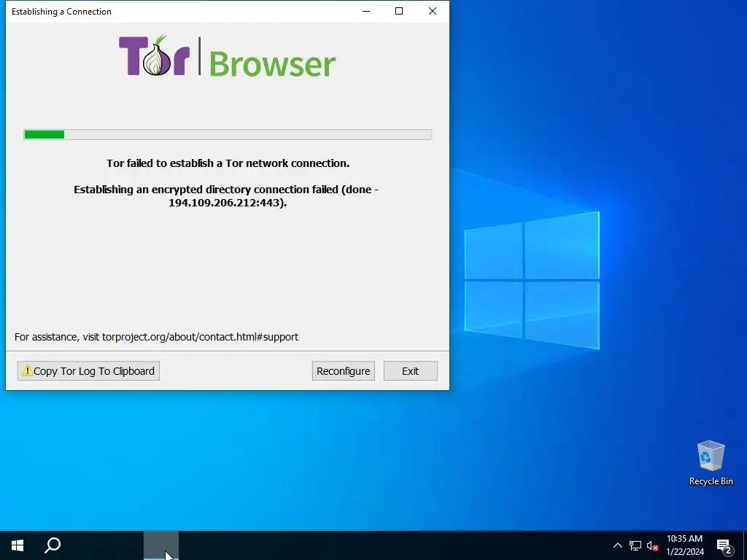Click the torproject.org support assistance text

coord(156,337)
